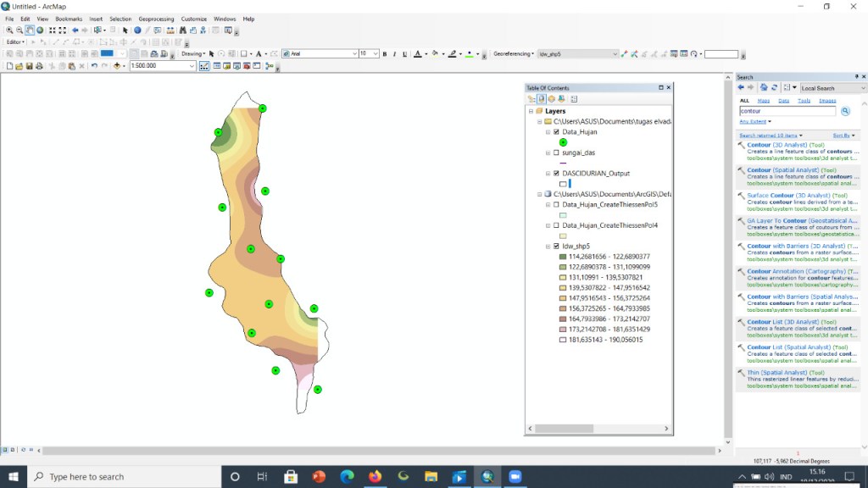This screenshot has height=488, width=868.
Task: Open the Geoprocessing menu
Action: [156, 19]
